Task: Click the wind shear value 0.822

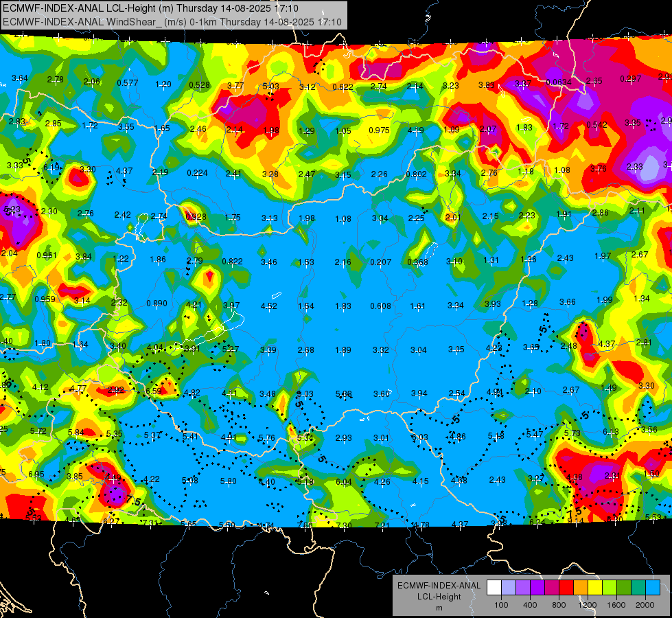Action: [x=232, y=261]
